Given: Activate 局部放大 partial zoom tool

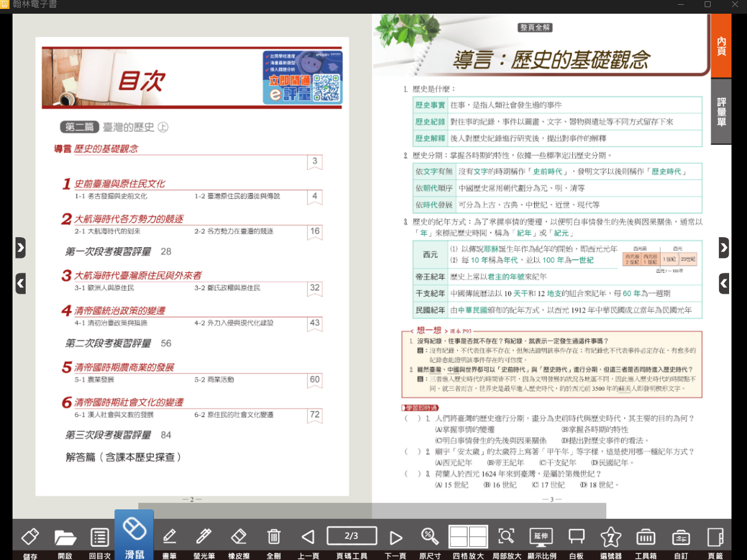Looking at the screenshot, I should [x=506, y=537].
